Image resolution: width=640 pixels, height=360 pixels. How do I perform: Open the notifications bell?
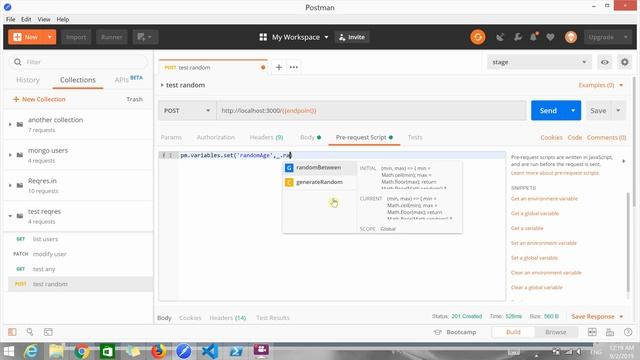533,37
